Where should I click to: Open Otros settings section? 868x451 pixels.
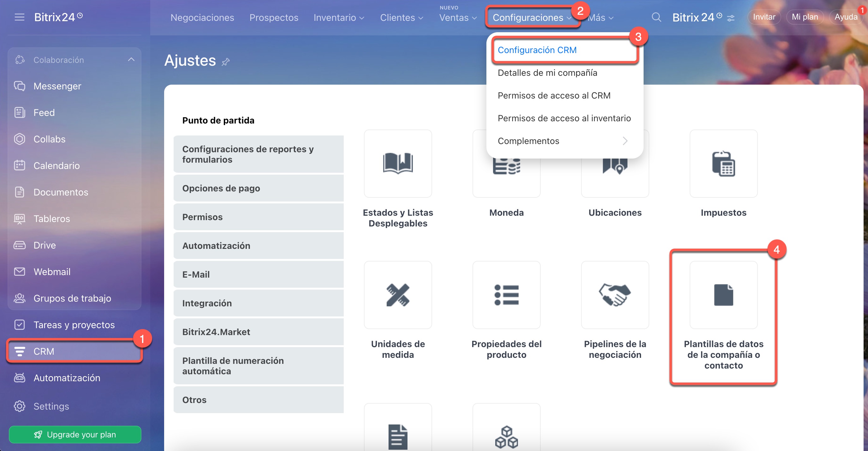(x=259, y=400)
